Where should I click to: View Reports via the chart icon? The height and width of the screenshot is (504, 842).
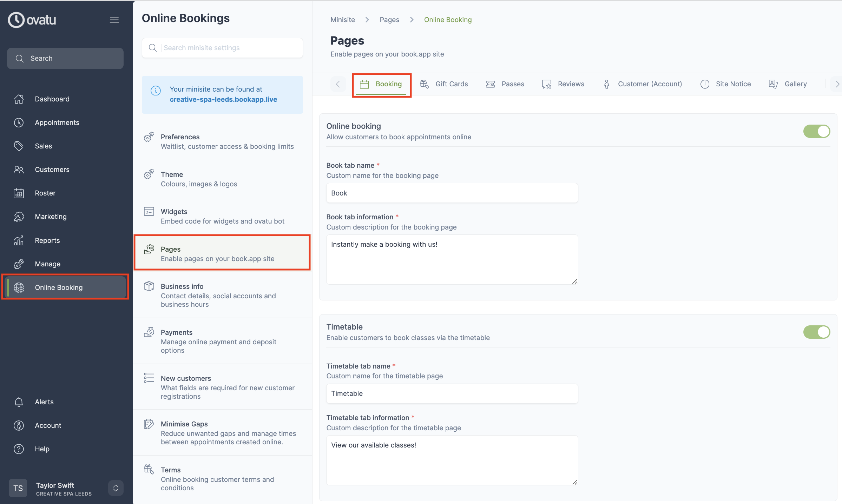19,240
